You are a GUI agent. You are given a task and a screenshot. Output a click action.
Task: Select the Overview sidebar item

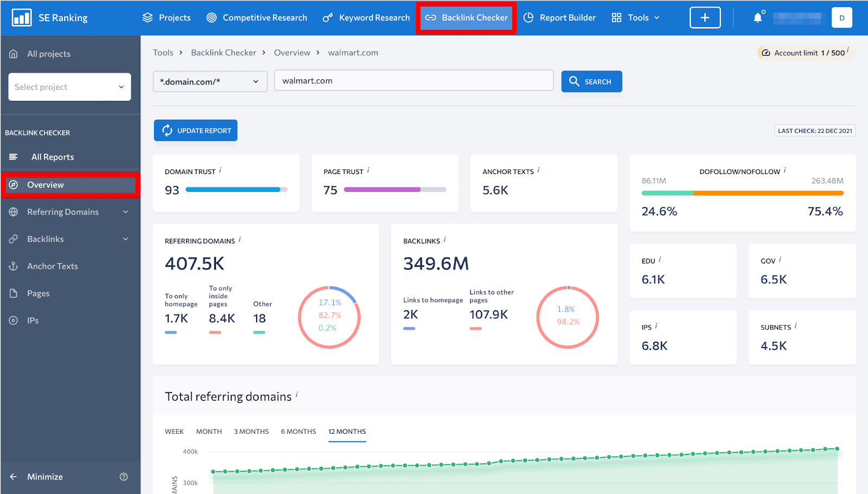pyautogui.click(x=70, y=185)
